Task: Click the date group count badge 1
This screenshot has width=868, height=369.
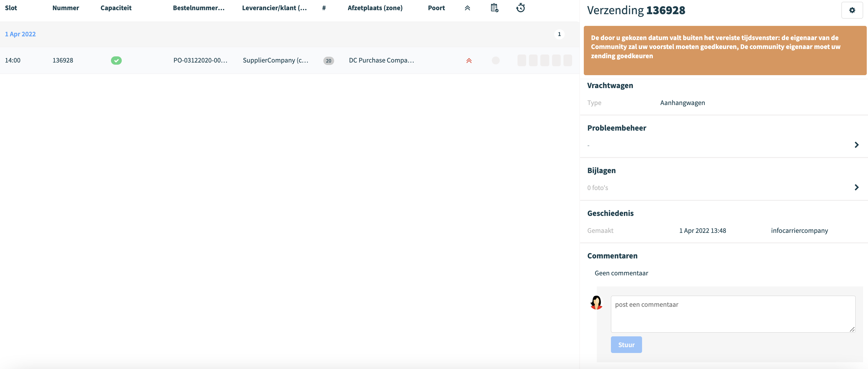Action: pyautogui.click(x=559, y=34)
